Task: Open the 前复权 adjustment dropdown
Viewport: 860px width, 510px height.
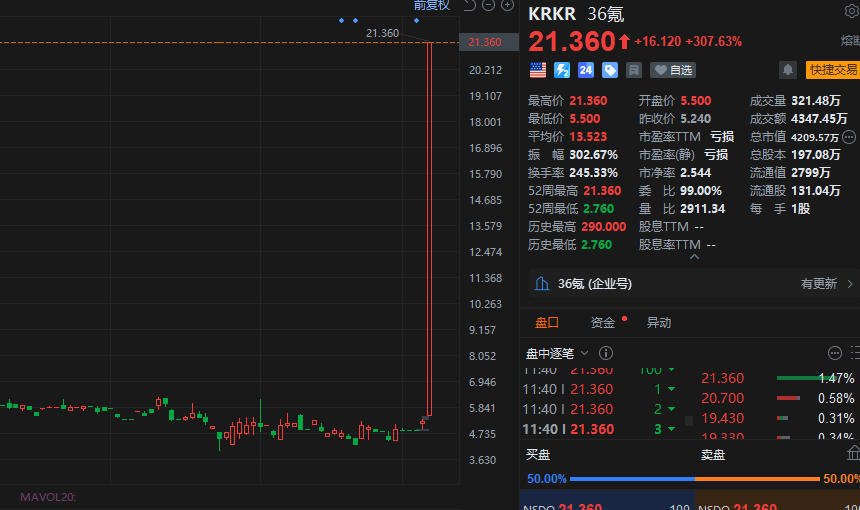Action: pos(432,5)
